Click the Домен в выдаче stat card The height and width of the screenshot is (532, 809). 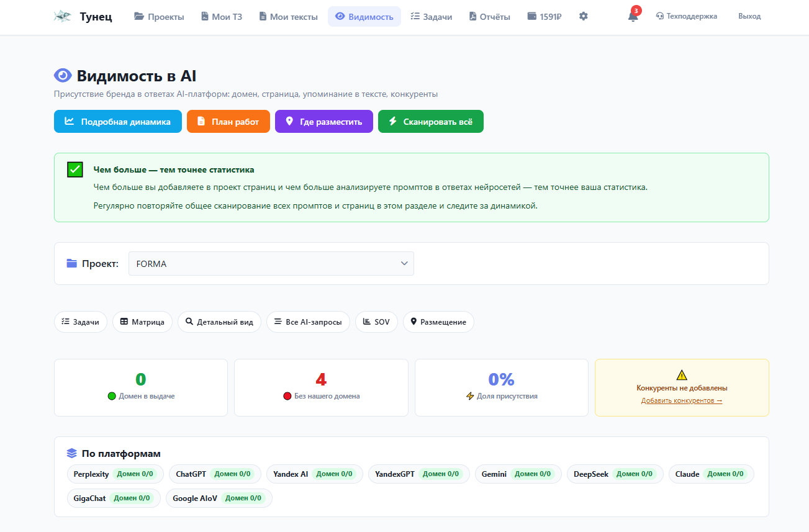tap(141, 387)
